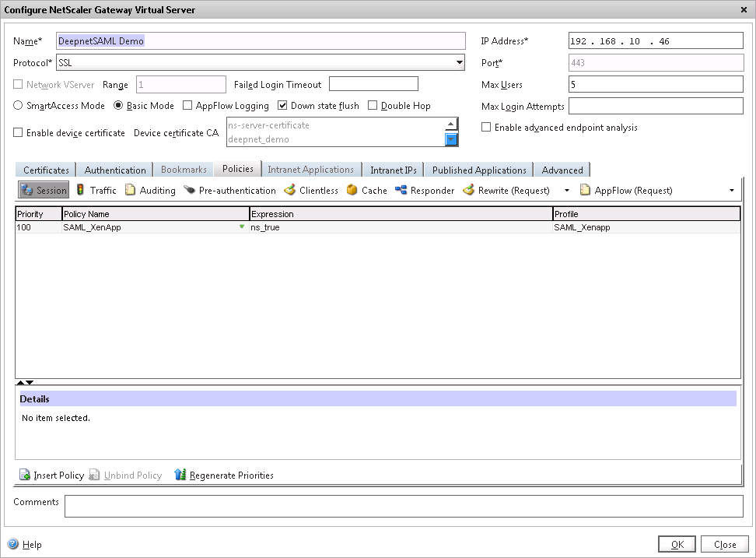Viewport: 756px width, 558px height.
Task: Expand the Rewrite (Request) dropdown arrow
Action: 566,190
